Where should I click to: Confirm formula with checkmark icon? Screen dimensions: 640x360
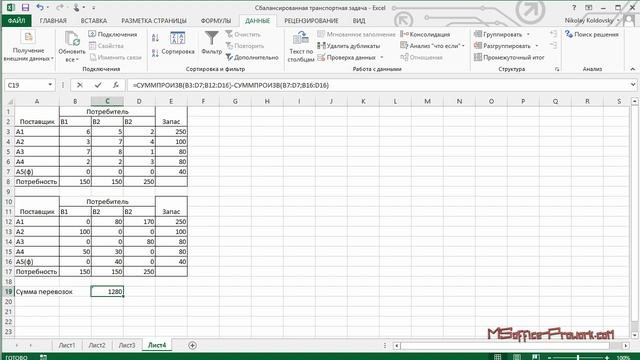pyautogui.click(x=98, y=85)
